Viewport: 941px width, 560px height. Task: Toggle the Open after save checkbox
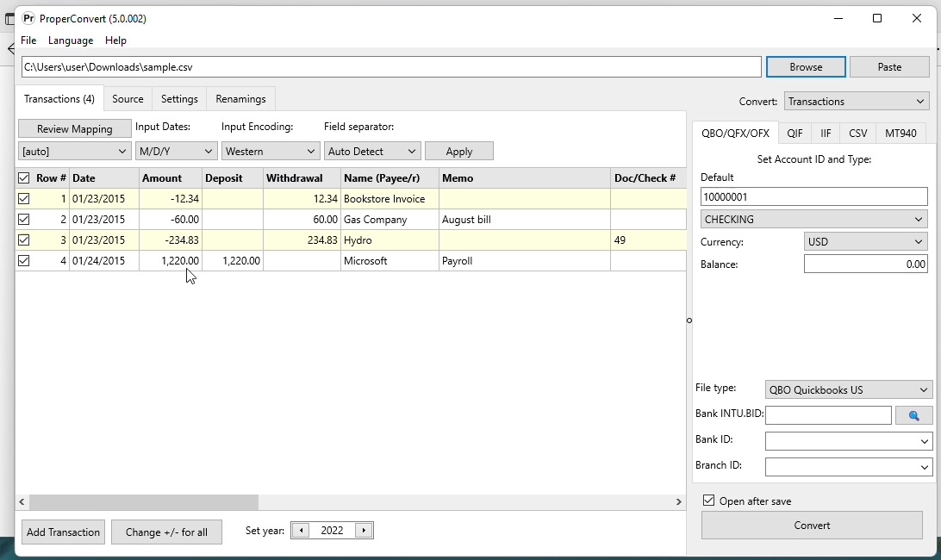click(x=708, y=501)
